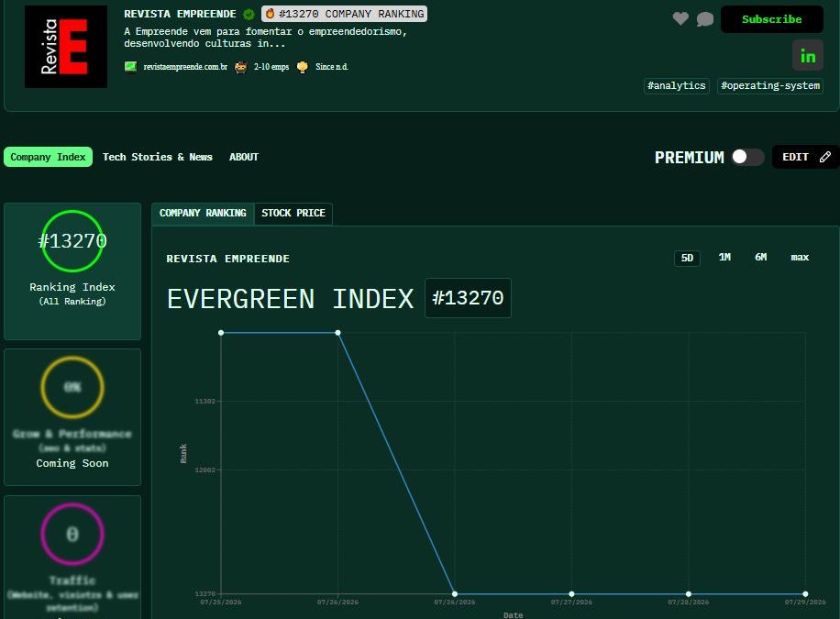Click the employees icon near 2-10 emps
Screen dimensions: 840x619
tap(240, 67)
